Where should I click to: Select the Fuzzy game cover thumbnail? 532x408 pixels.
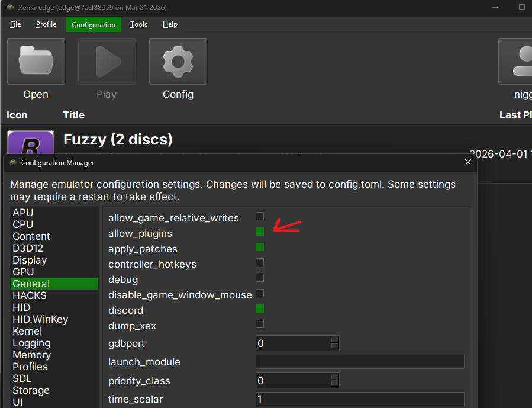click(31, 143)
